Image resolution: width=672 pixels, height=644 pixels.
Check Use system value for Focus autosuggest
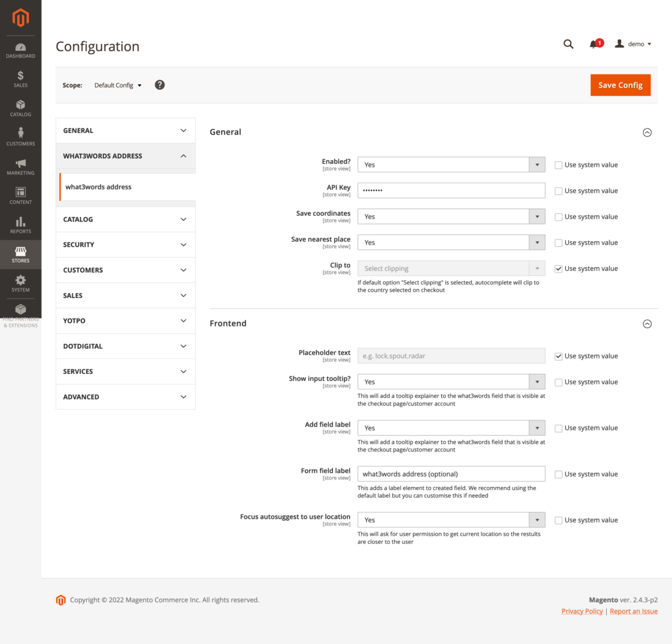(558, 520)
